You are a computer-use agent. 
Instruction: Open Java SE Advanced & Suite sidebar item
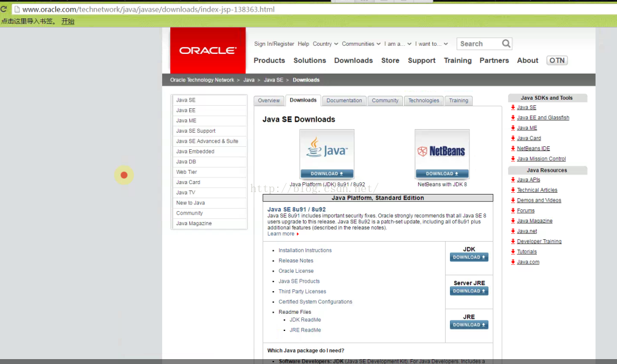[209, 141]
